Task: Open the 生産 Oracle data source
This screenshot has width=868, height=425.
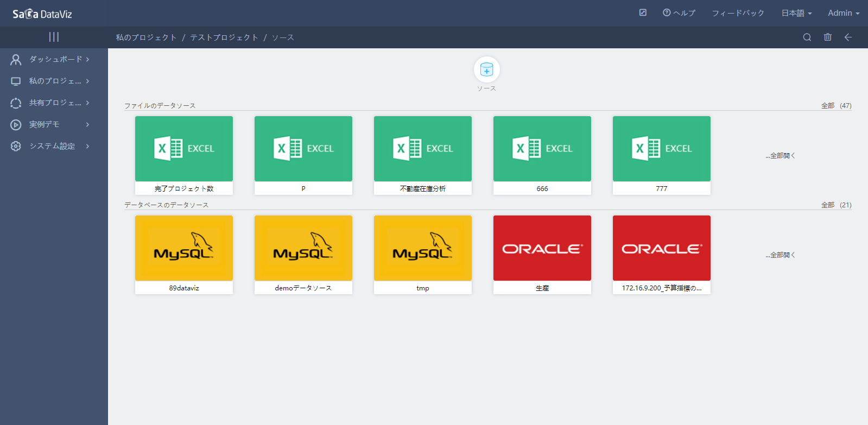Action: (x=542, y=255)
